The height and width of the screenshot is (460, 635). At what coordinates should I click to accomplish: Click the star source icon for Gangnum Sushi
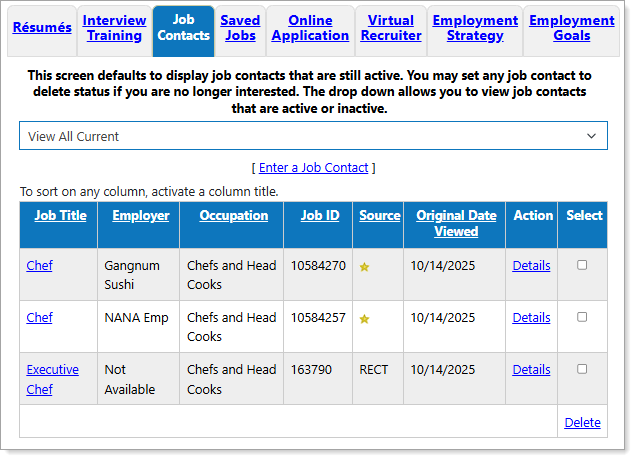tap(365, 267)
